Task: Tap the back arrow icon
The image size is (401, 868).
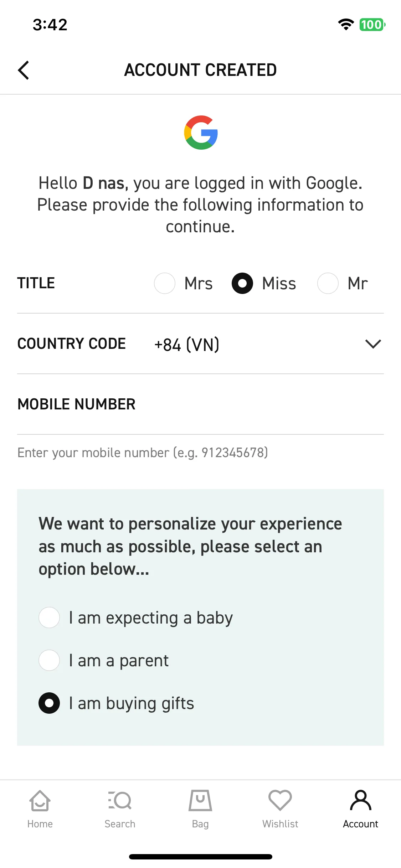Action: [24, 70]
